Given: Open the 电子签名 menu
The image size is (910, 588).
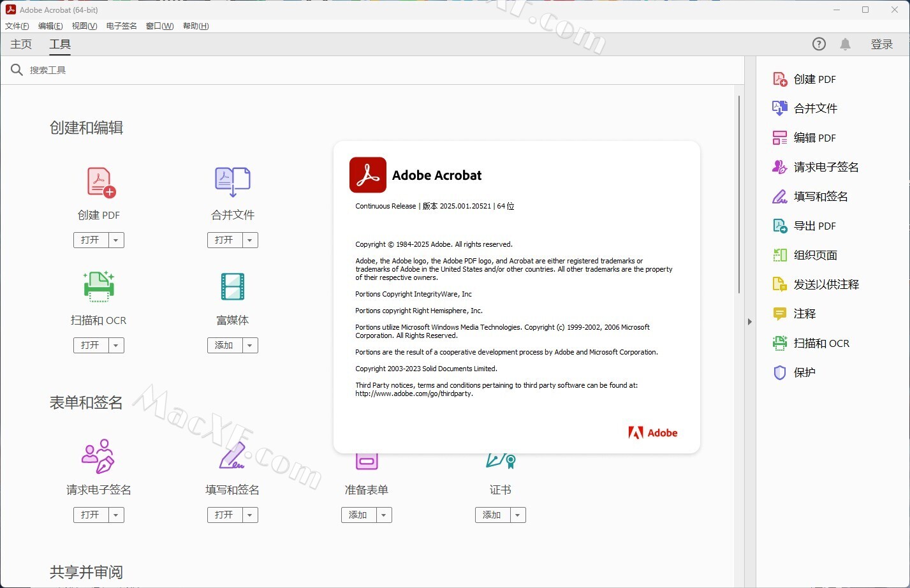Looking at the screenshot, I should click(121, 26).
